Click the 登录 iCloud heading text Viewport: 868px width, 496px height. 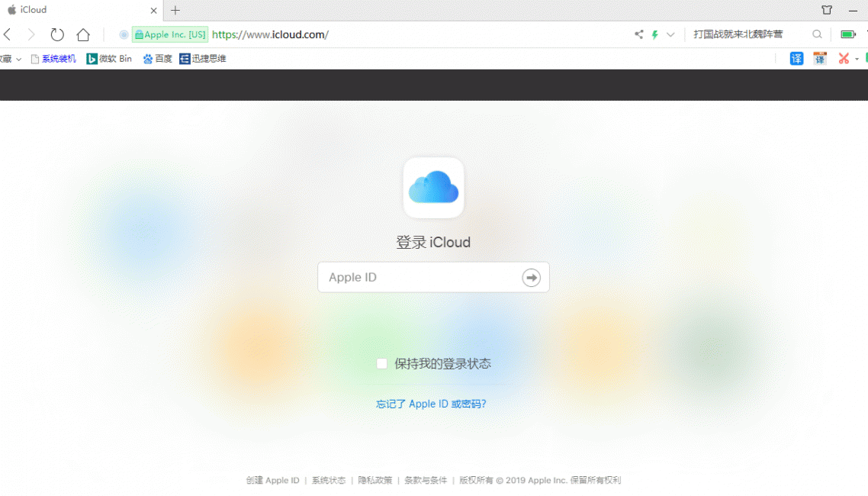pyautogui.click(x=433, y=243)
